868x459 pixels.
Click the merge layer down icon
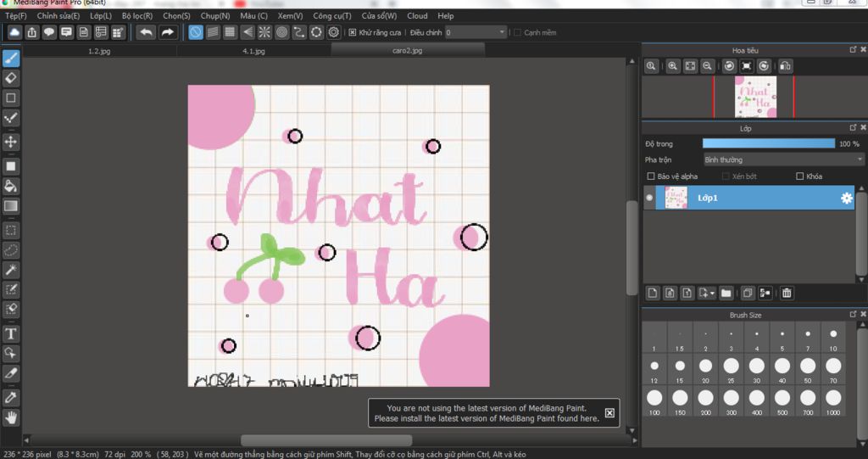coord(765,293)
